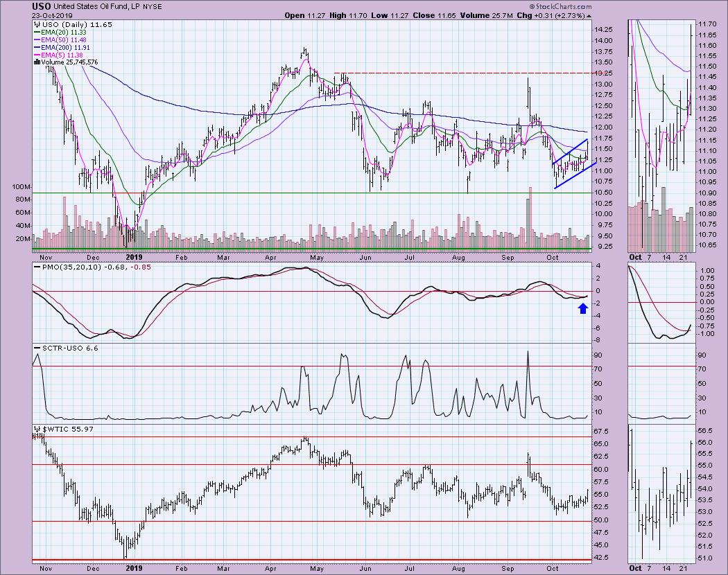The width and height of the screenshot is (728, 575).
Task: Click the candlestick icon beside $WTIC 55.97
Action: [37, 430]
